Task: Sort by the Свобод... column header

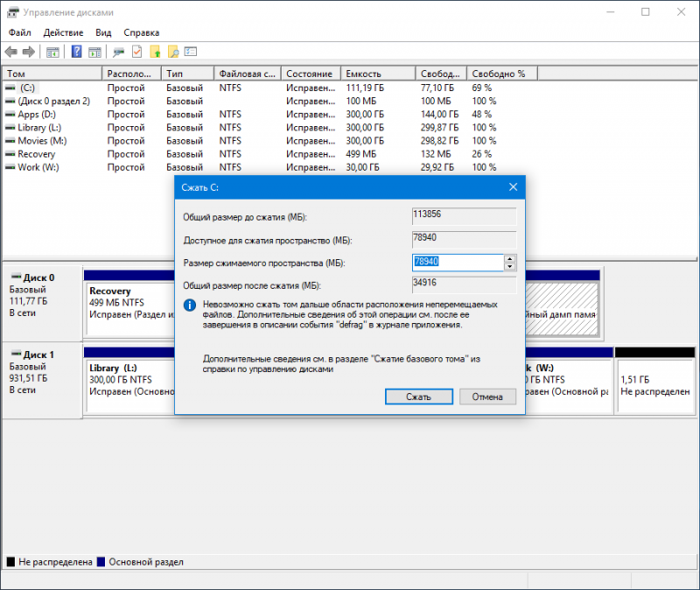Action: (x=442, y=74)
